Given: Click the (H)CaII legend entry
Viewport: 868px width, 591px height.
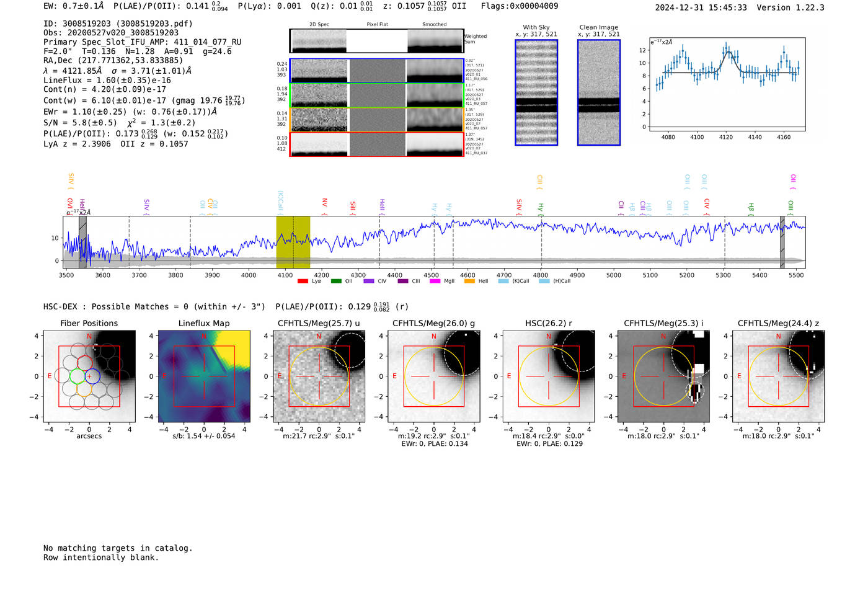Looking at the screenshot, I should (x=555, y=281).
